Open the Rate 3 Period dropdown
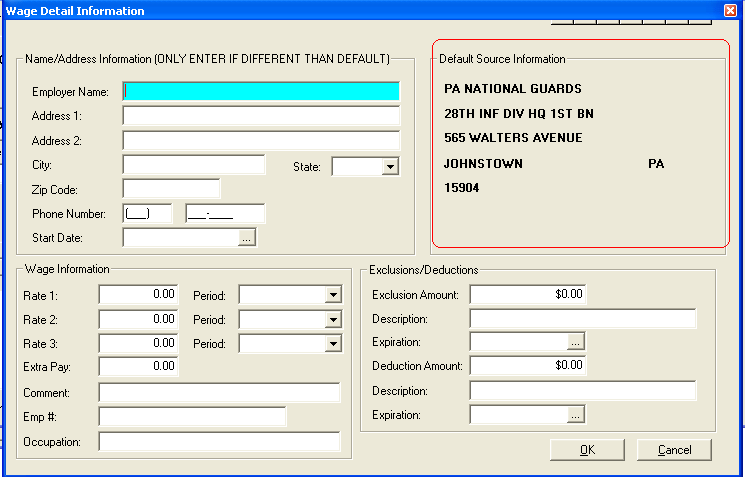The image size is (745, 477). [x=333, y=344]
